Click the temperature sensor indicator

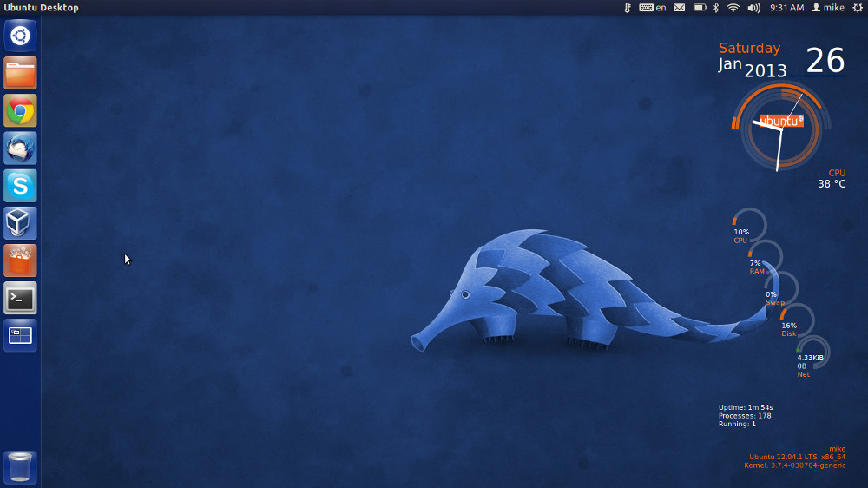click(x=628, y=8)
